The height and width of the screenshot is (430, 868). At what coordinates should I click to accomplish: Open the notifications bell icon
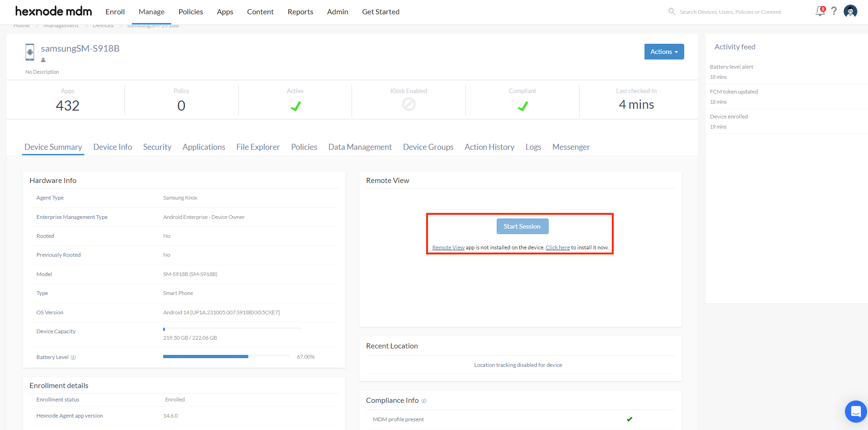pos(820,11)
